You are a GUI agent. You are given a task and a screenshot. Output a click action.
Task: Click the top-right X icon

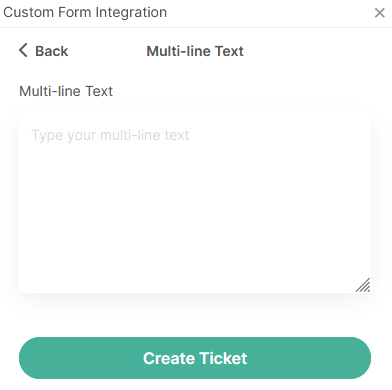tap(379, 13)
